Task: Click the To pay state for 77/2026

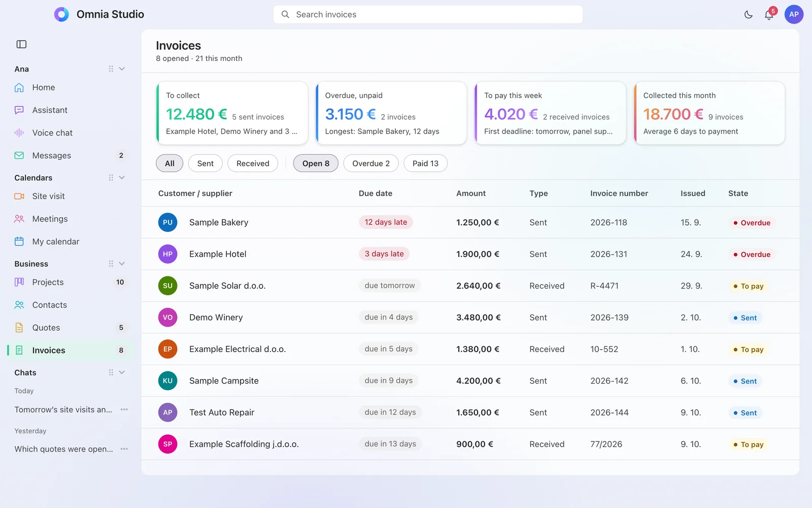Action: point(748,444)
